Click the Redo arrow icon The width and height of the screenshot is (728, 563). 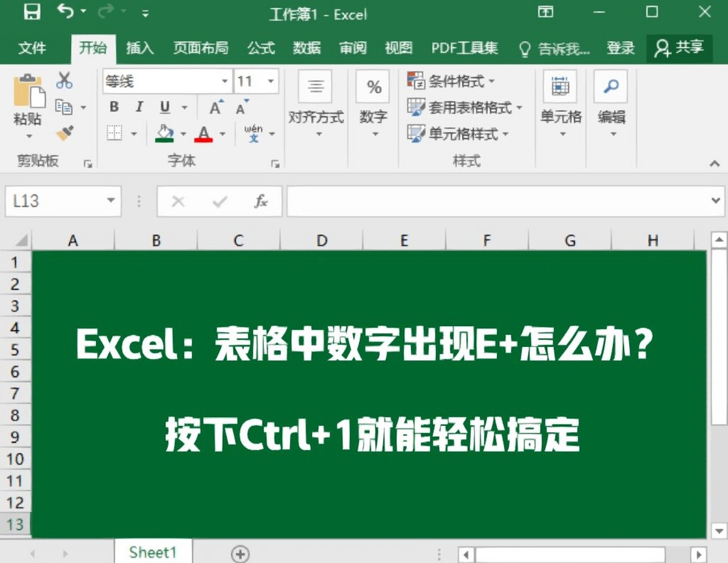pos(106,11)
